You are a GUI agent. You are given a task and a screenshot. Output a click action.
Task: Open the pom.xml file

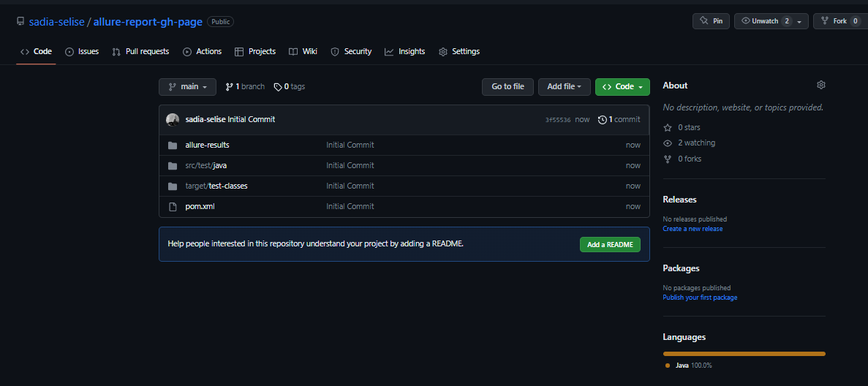200,207
